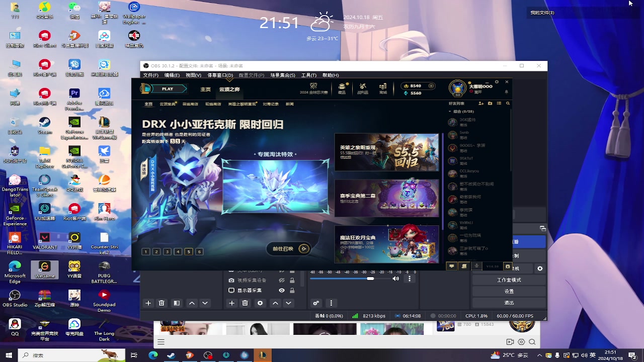Select banner page 3
Viewport: 644px width, 362px height.
click(167, 252)
